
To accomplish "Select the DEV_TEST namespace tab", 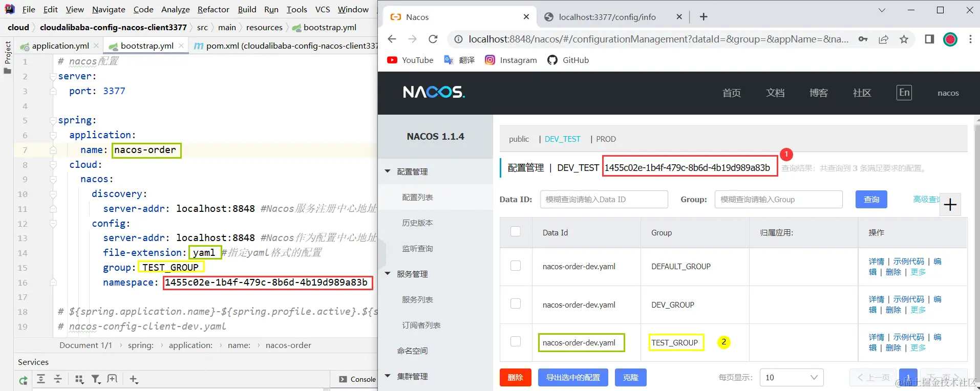I will [x=562, y=139].
